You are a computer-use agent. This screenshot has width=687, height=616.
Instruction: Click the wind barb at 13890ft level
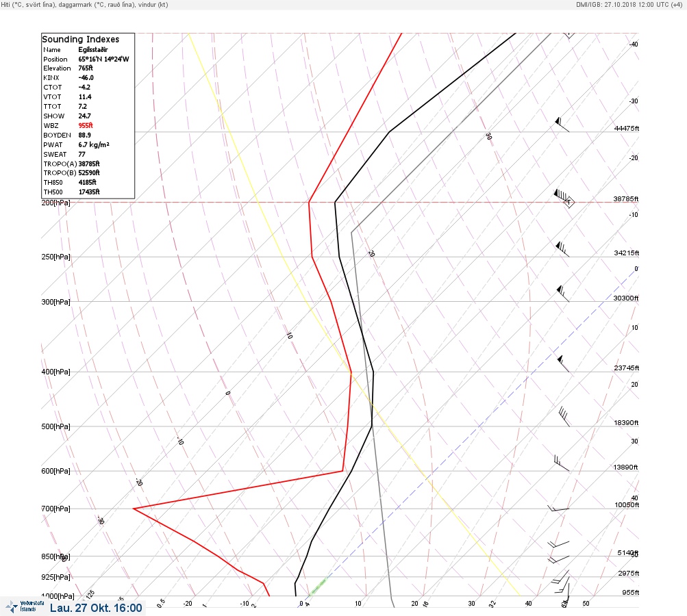(562, 463)
